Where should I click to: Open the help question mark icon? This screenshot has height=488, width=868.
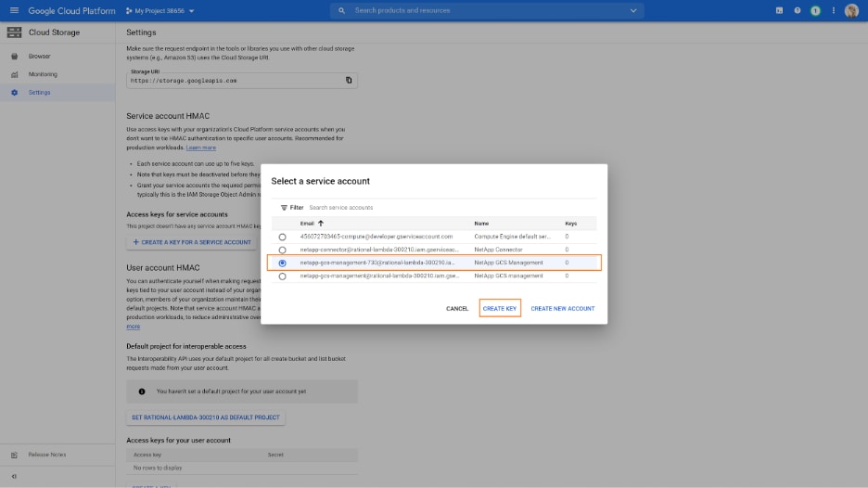point(798,10)
